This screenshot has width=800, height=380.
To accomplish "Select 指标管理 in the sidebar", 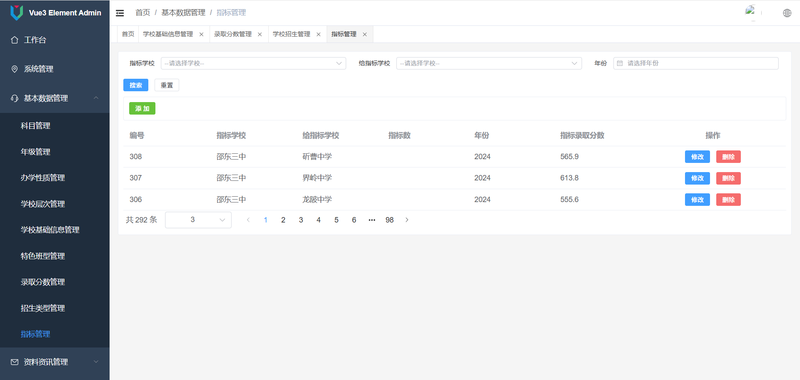I will pyautogui.click(x=55, y=334).
